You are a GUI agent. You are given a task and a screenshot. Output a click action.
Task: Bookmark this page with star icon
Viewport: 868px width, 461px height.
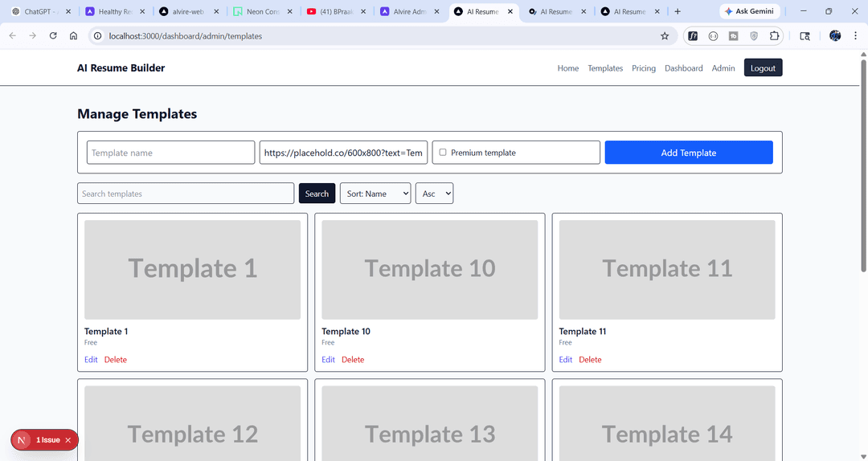pyautogui.click(x=665, y=36)
